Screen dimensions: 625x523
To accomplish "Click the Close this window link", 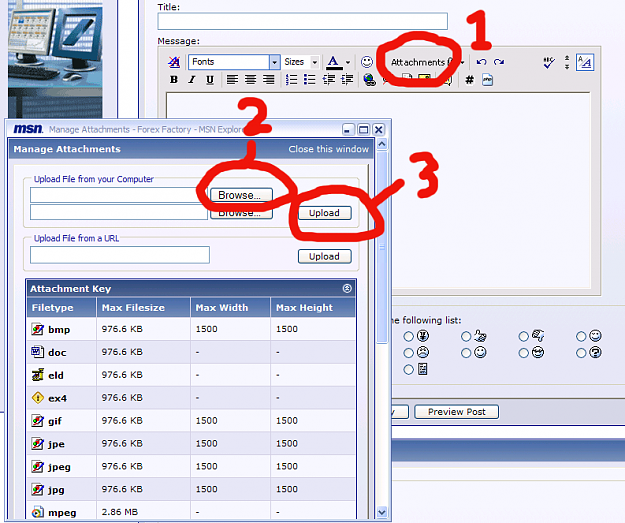I will pos(328,149).
